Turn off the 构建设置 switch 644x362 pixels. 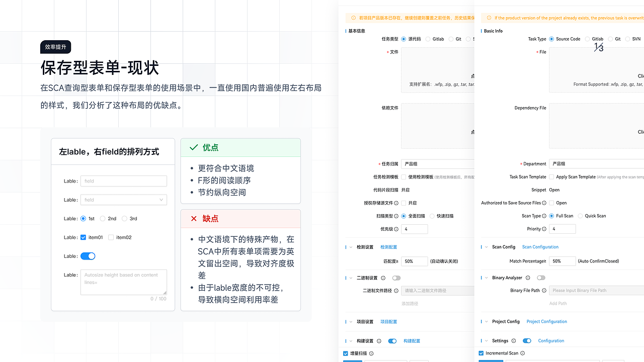(x=392, y=341)
